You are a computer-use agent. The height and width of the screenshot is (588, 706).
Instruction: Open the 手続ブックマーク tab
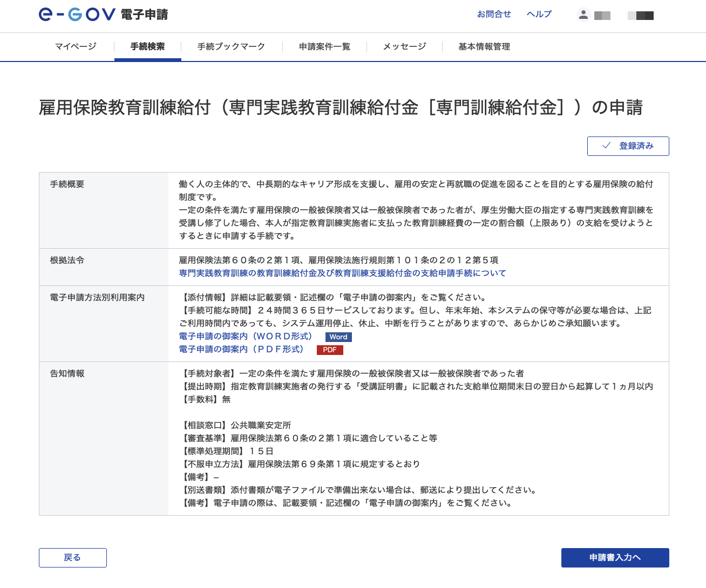[x=231, y=47]
